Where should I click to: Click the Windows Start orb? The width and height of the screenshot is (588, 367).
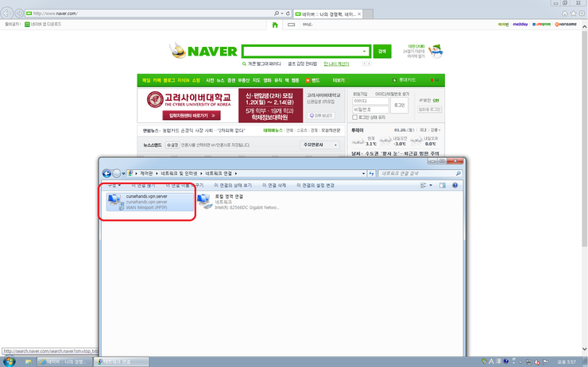tap(8, 361)
